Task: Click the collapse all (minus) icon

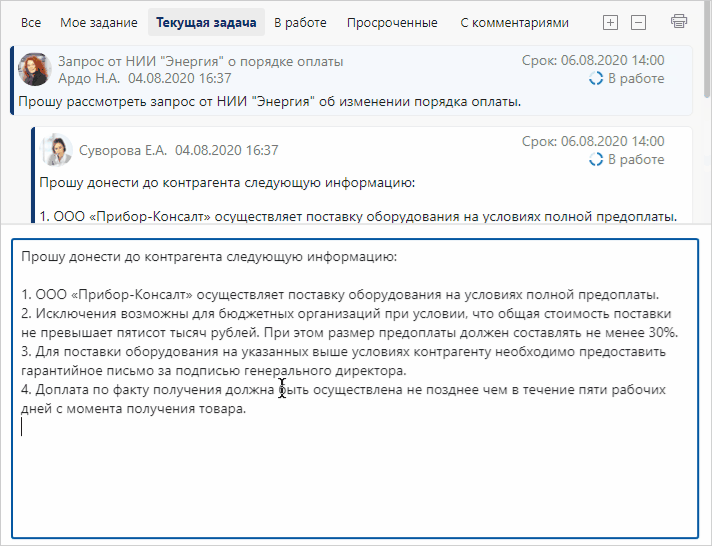Action: (639, 22)
